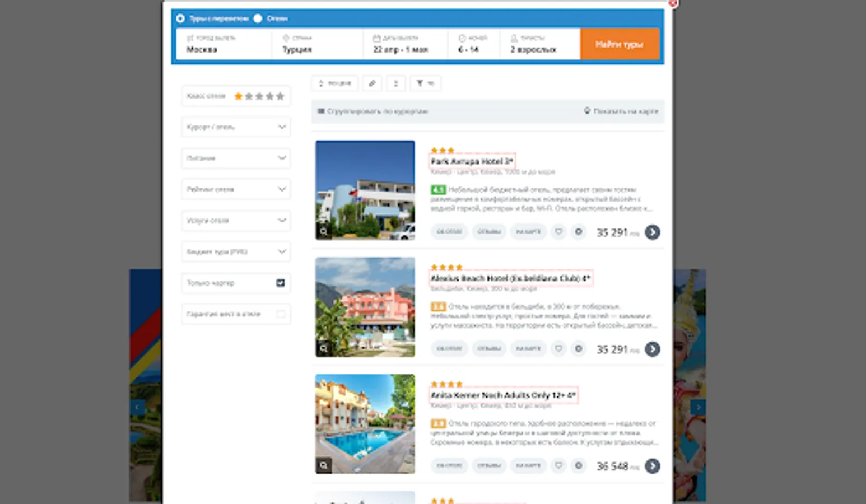
Task: Click the funnel filter icon button
Action: [425, 83]
